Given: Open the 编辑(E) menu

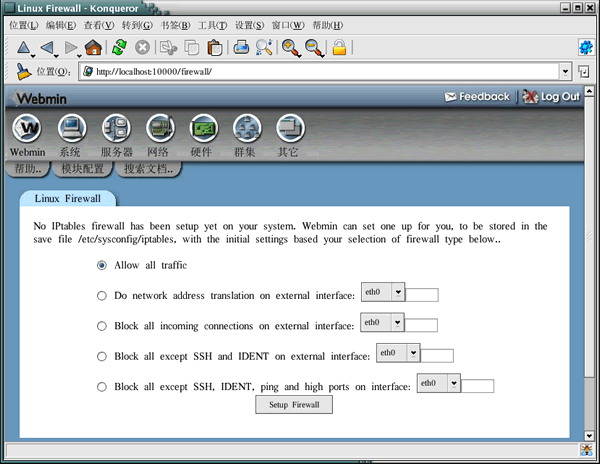Looking at the screenshot, I should point(60,25).
